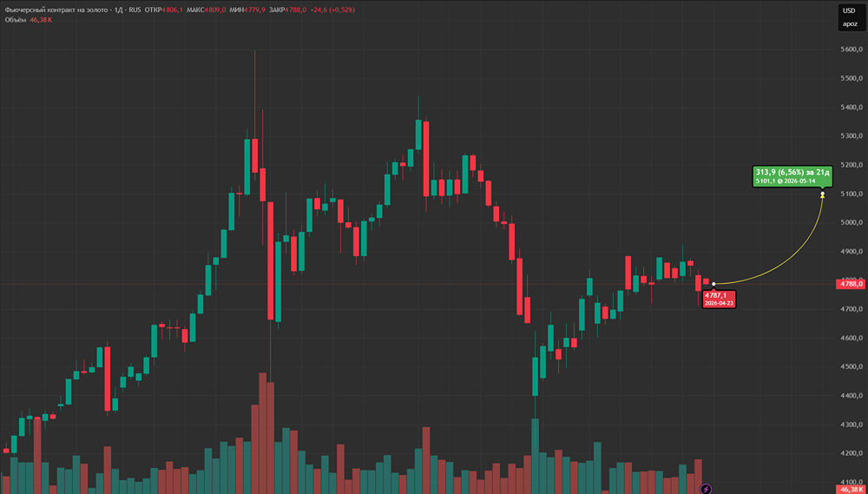Click the red 4787,1 2026-04-23 label
Viewport: 868px width, 494px height.
coord(719,300)
